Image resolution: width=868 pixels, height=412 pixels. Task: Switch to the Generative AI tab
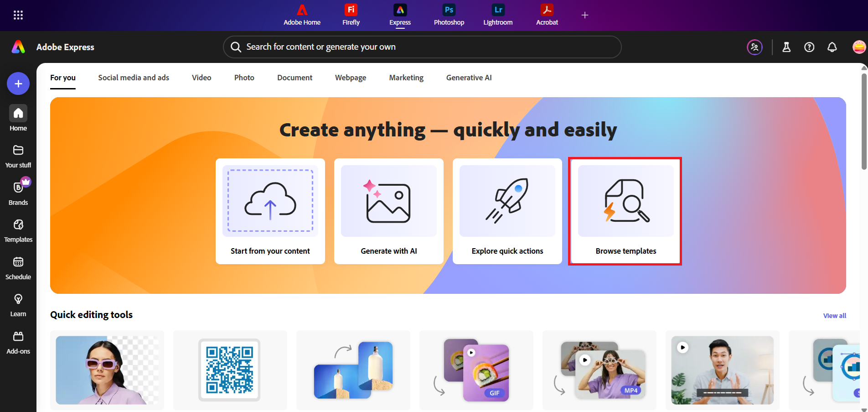pos(469,78)
